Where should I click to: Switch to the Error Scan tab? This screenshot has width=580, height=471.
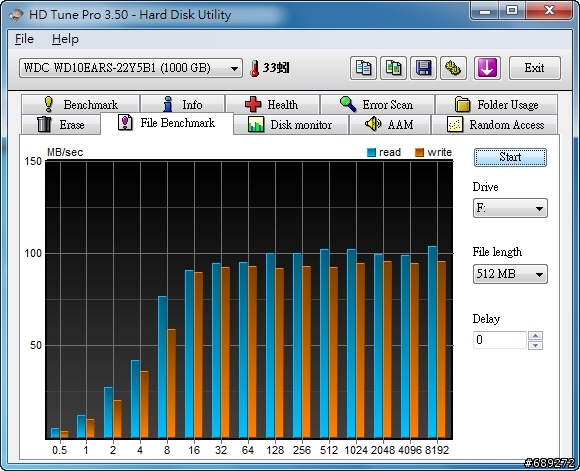point(377,104)
